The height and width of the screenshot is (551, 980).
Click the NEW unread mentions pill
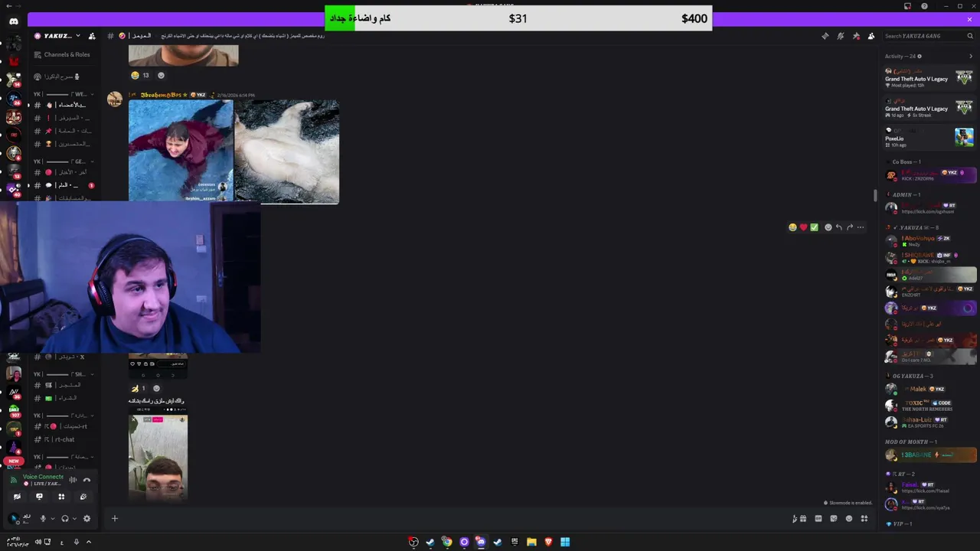[x=13, y=461]
